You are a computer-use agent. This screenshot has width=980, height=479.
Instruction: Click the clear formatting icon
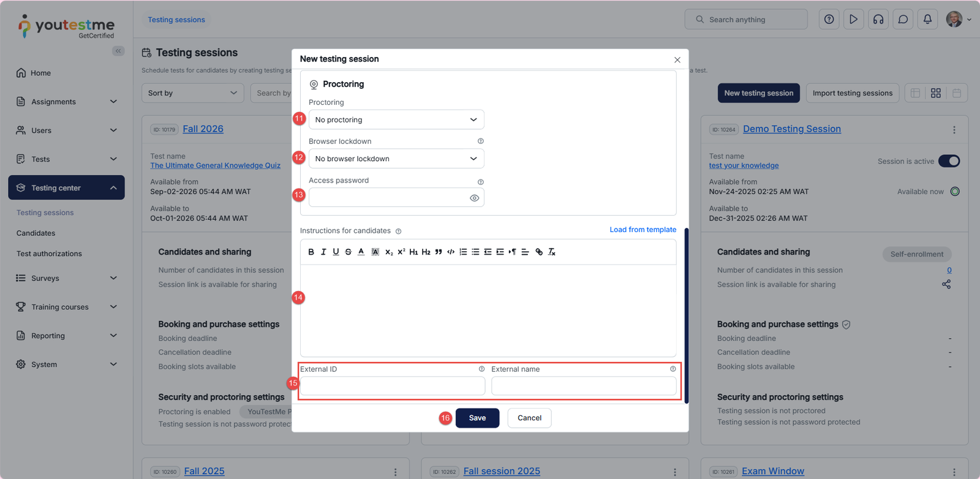(x=552, y=252)
